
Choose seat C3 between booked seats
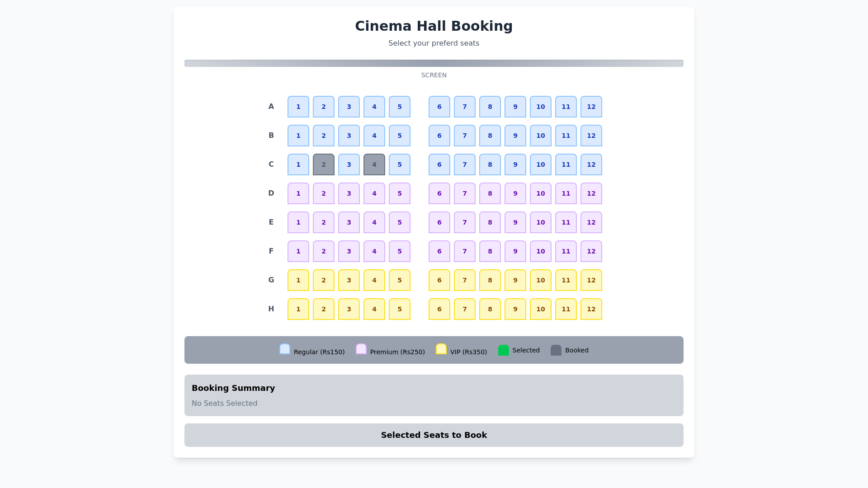click(x=349, y=164)
